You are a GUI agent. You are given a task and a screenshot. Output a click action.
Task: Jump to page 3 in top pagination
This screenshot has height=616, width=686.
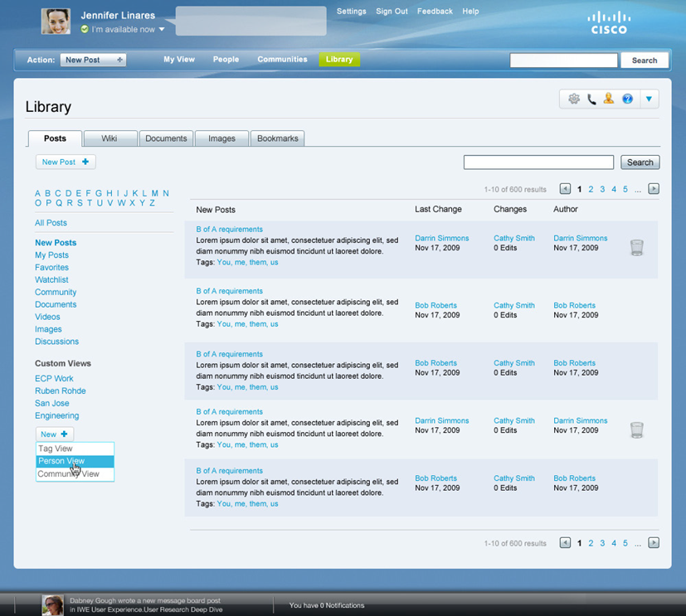602,189
